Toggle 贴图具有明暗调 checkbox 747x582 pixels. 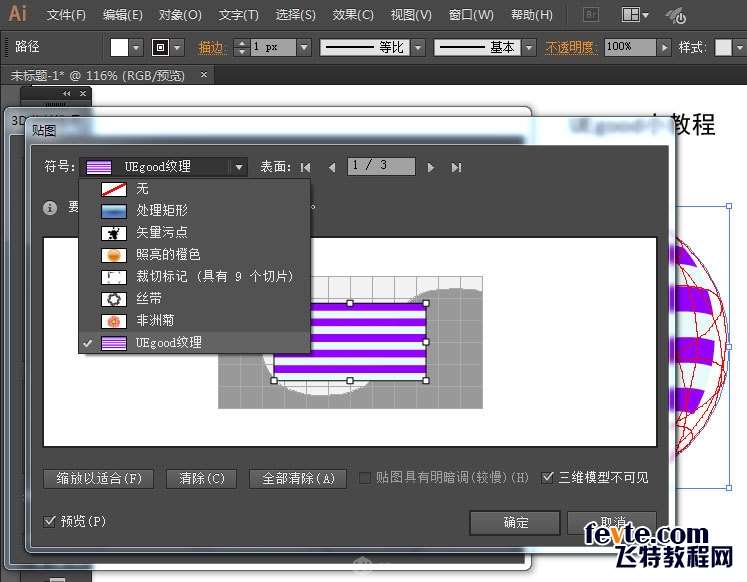[x=365, y=478]
